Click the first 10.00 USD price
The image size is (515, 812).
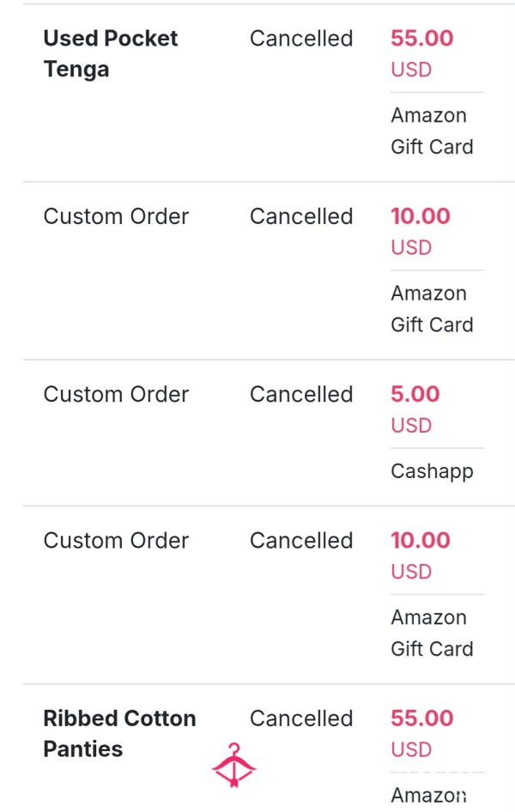point(421,232)
